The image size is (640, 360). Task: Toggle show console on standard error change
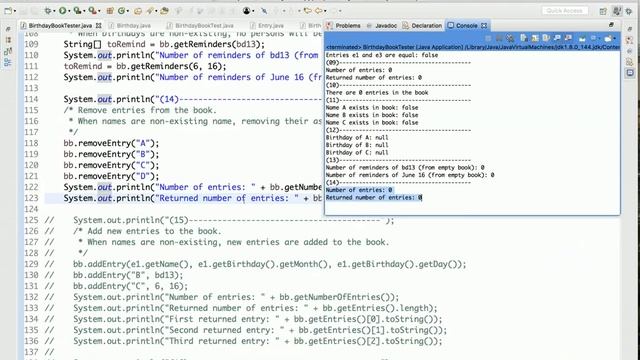point(568,38)
